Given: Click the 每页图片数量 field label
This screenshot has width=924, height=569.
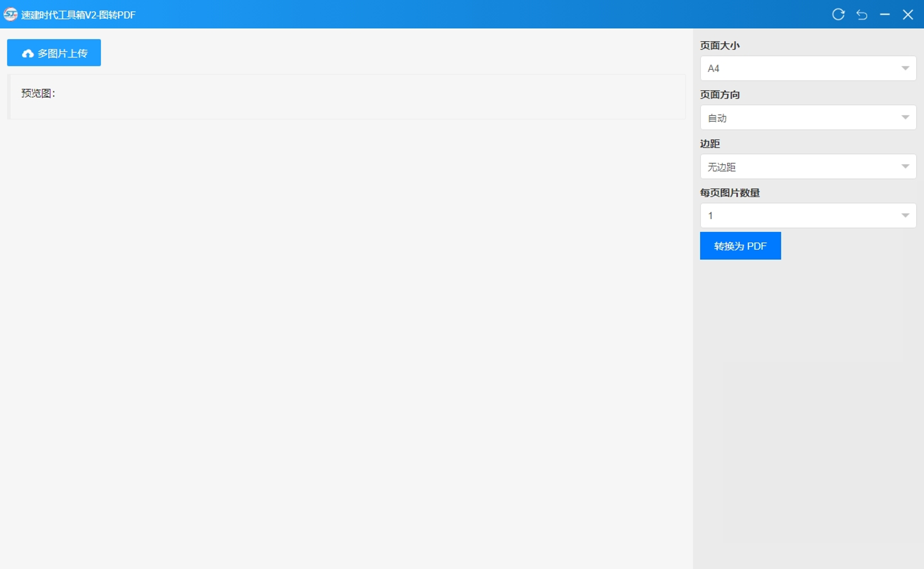Looking at the screenshot, I should [730, 193].
